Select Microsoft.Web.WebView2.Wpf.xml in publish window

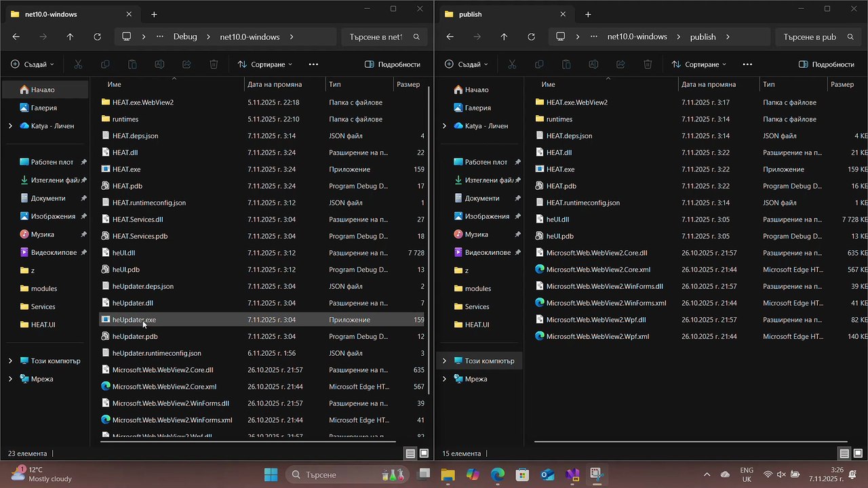700,337
